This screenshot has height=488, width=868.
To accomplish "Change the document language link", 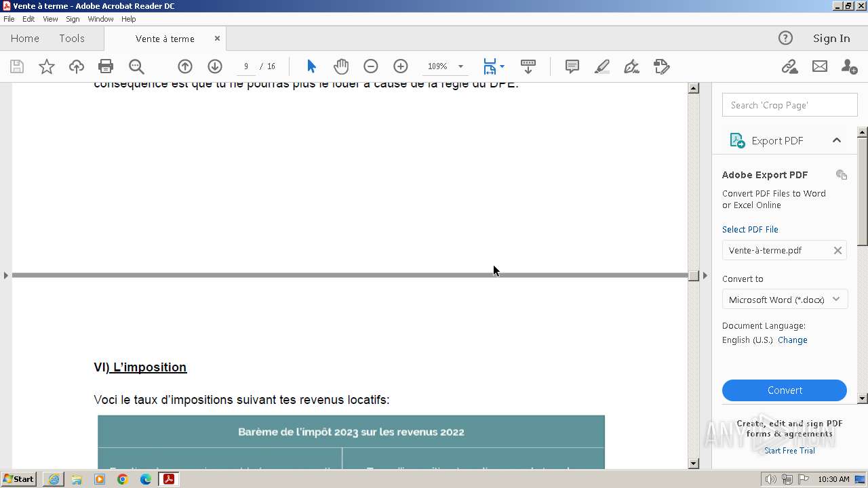I will click(x=793, y=340).
